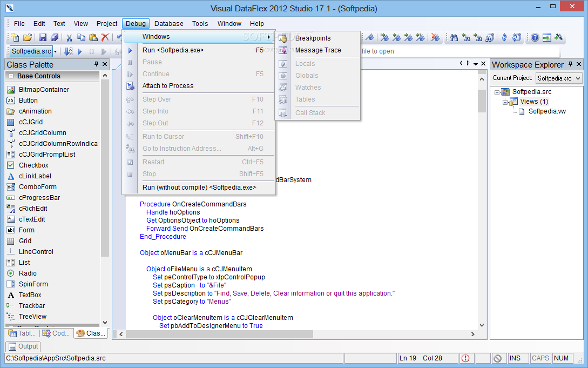Select Checkbox control in Class Palette
Image resolution: width=588 pixels, height=368 pixels.
[33, 165]
